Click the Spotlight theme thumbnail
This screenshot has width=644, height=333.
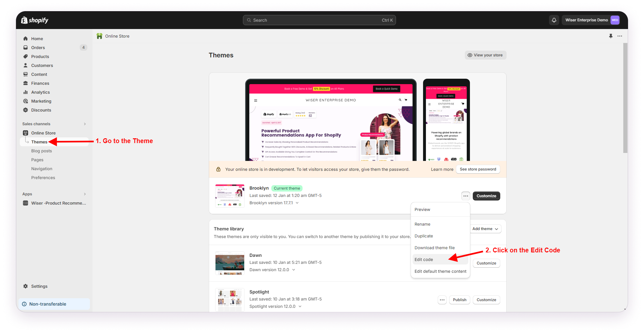(x=230, y=300)
